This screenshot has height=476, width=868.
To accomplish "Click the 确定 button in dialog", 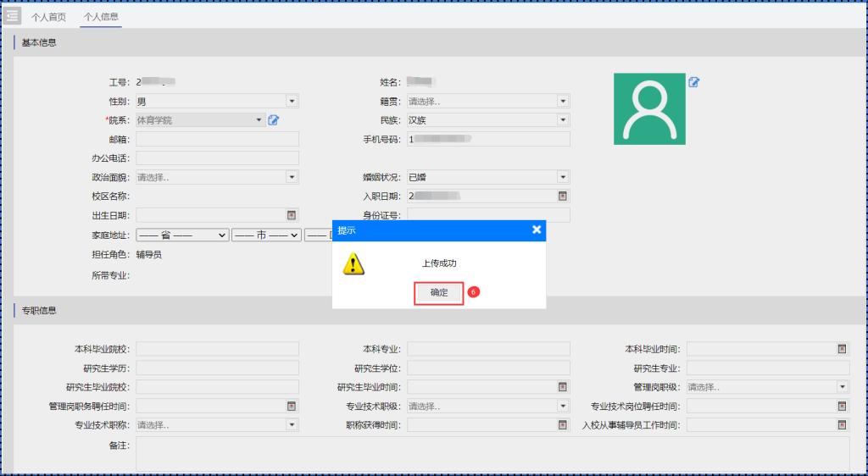I will [438, 292].
